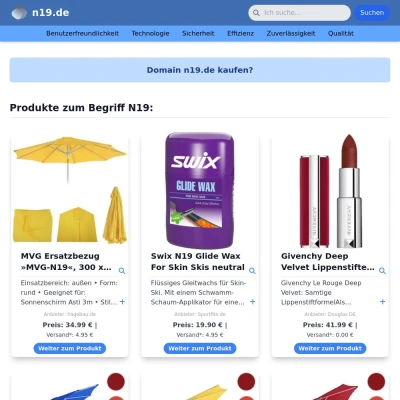Expand Givenchy lipstick description plus icon
Image resolution: width=400 pixels, height=400 pixels.
[383, 302]
